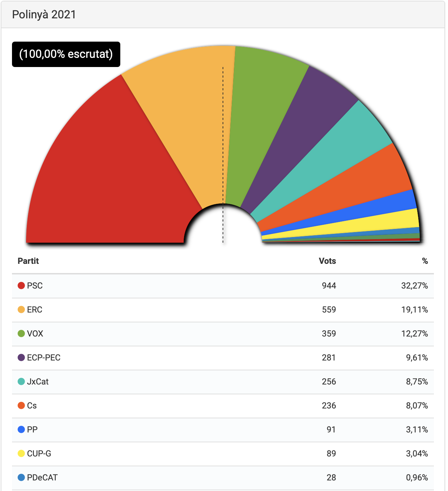
Task: Click the PSC vote count 944
Action: (329, 285)
